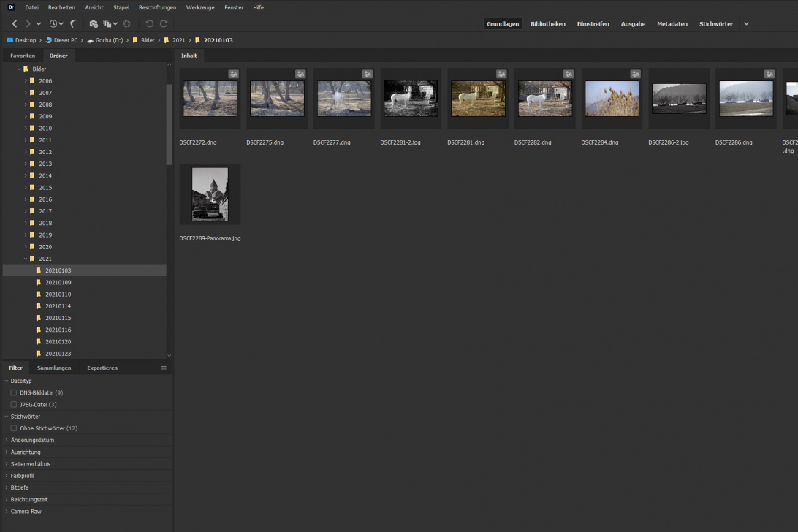Click the get photos from camera icon
This screenshot has height=532, width=798.
click(93, 24)
